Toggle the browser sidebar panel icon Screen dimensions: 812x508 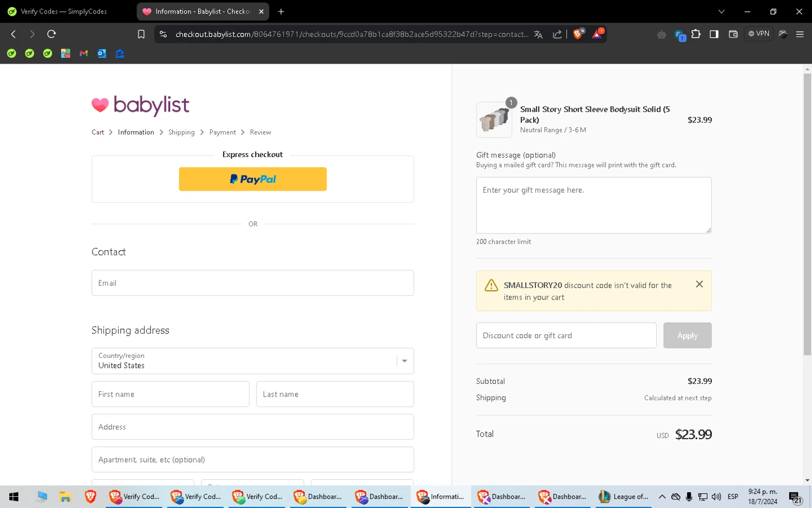coord(714,34)
